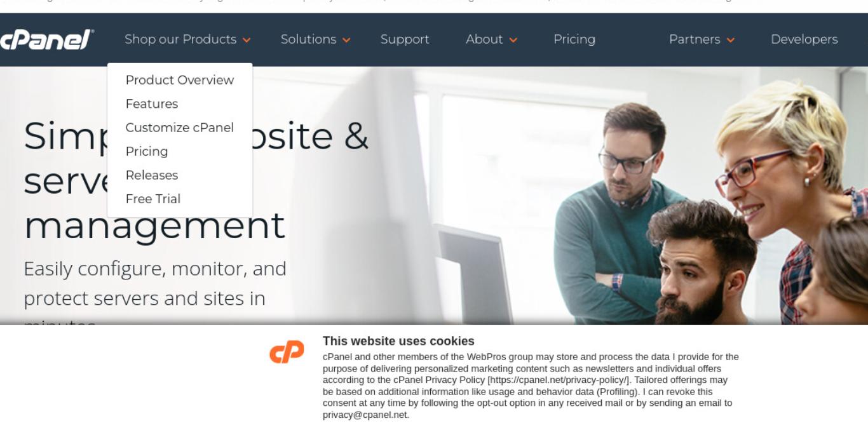Viewport: 868px width, 430px height.
Task: Click the About menu label
Action: pos(484,39)
